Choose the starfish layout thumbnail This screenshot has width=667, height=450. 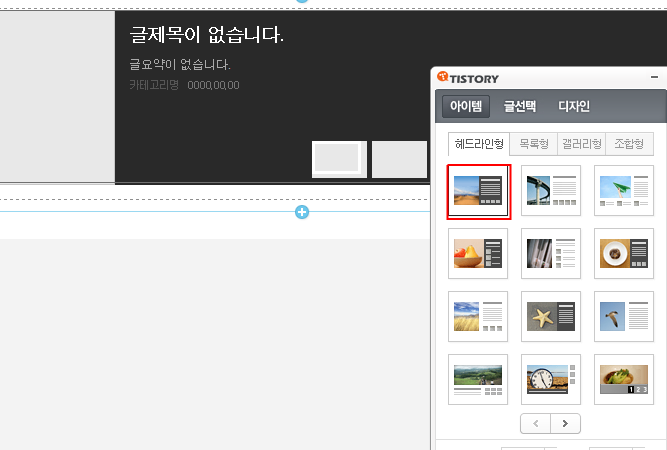(551, 316)
